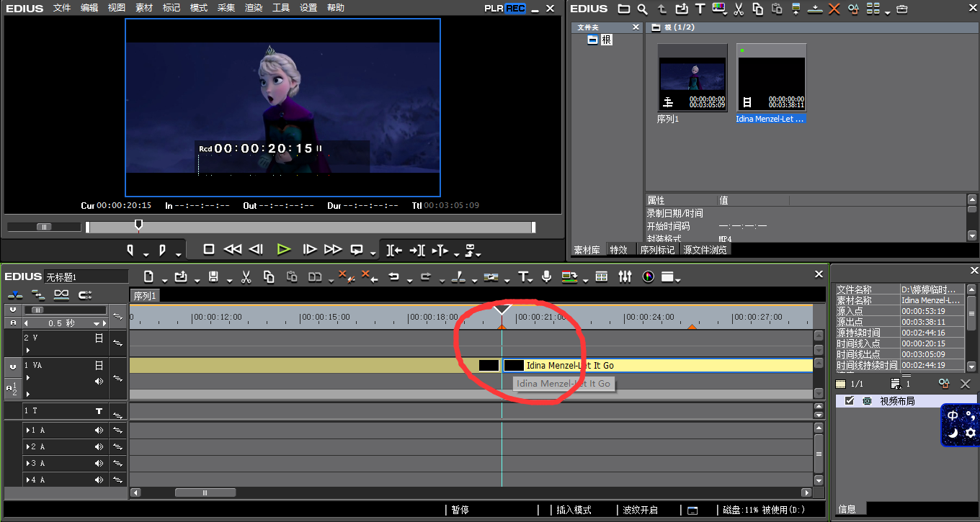Open the 素材 menu
Viewport: 980px width, 522px height.
pyautogui.click(x=144, y=8)
